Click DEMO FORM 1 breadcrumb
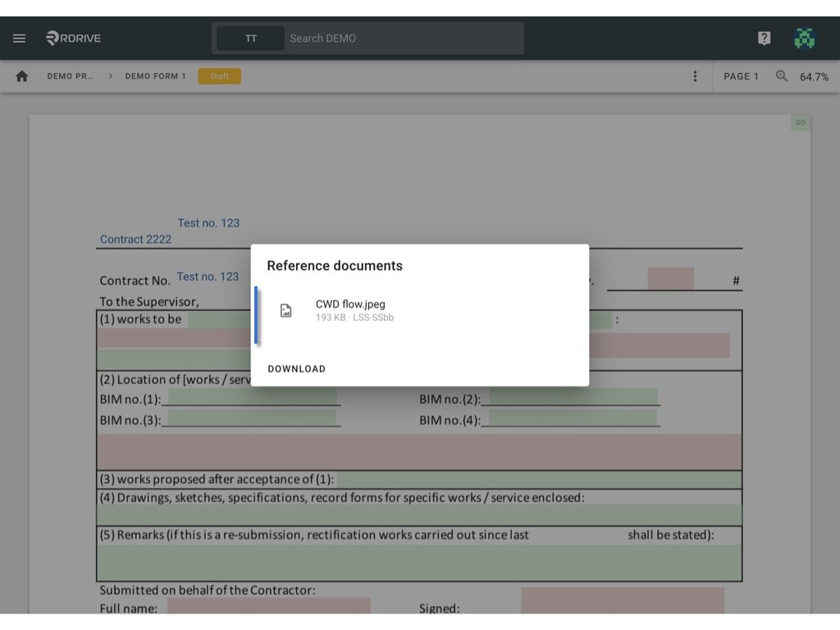 click(155, 76)
